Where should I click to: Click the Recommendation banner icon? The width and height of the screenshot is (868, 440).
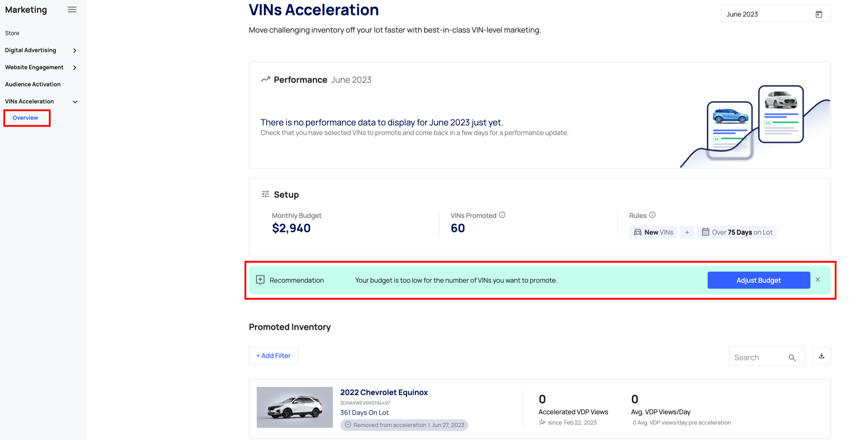pos(260,280)
